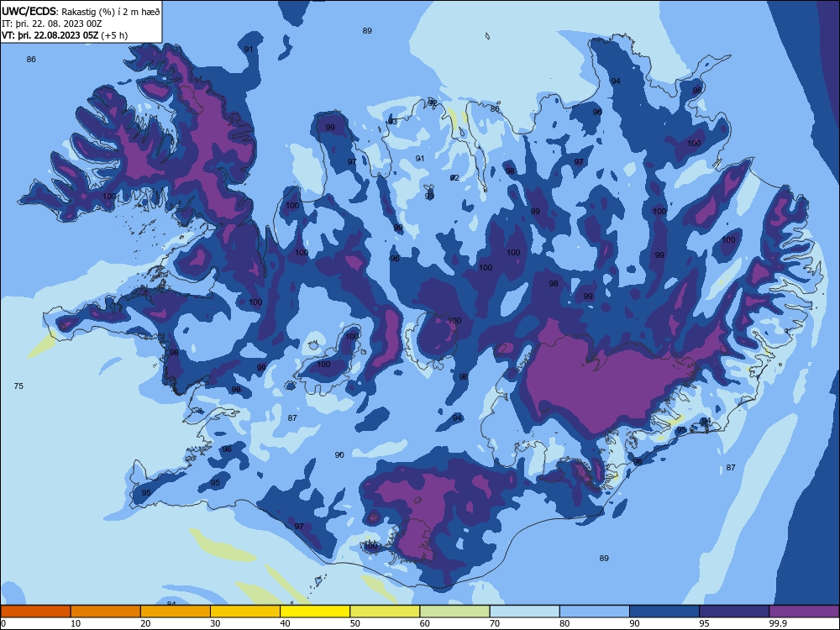Select the bright yellow 40–50 legend swatch

pyautogui.click(x=315, y=612)
